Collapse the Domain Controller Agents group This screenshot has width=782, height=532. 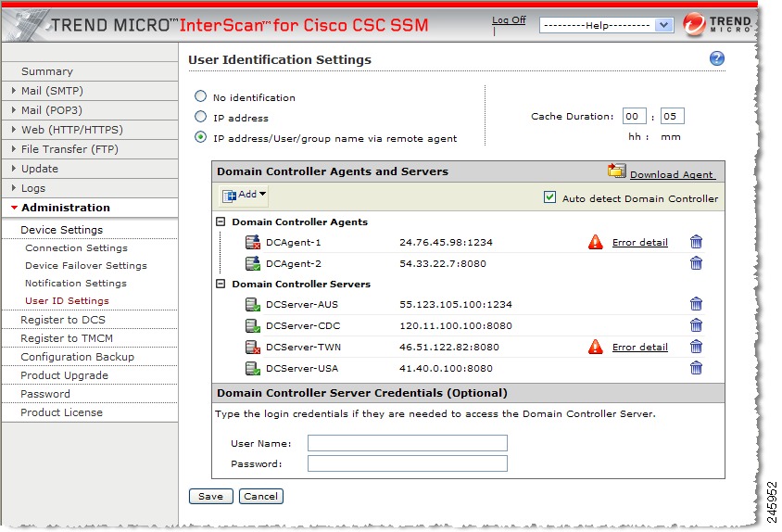point(221,222)
